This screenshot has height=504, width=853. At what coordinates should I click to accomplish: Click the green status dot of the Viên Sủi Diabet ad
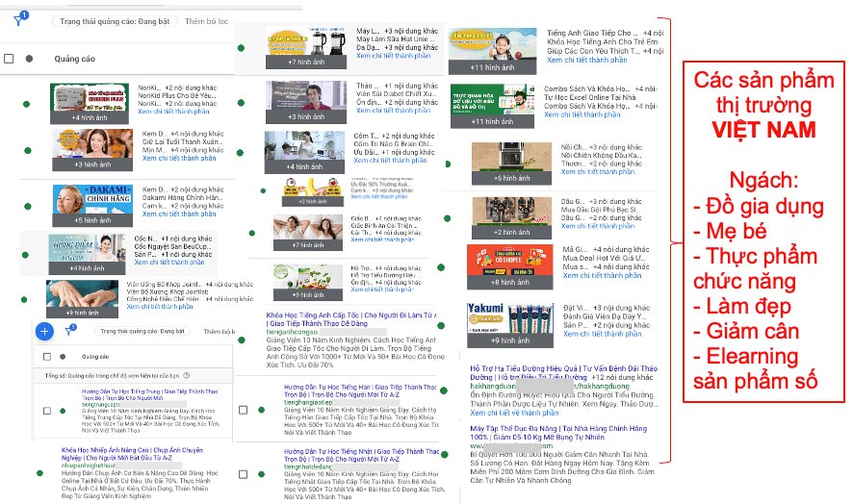click(241, 102)
